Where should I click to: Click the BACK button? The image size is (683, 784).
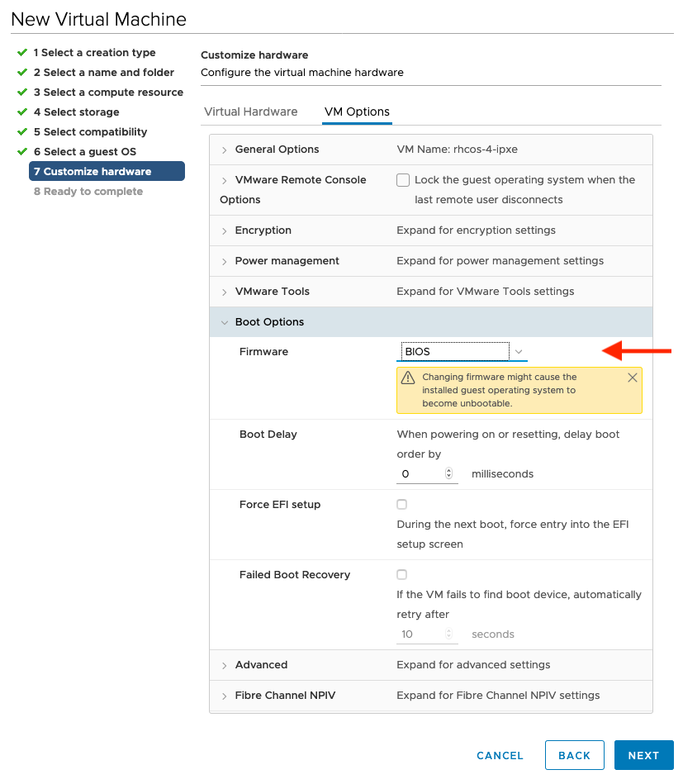574,755
